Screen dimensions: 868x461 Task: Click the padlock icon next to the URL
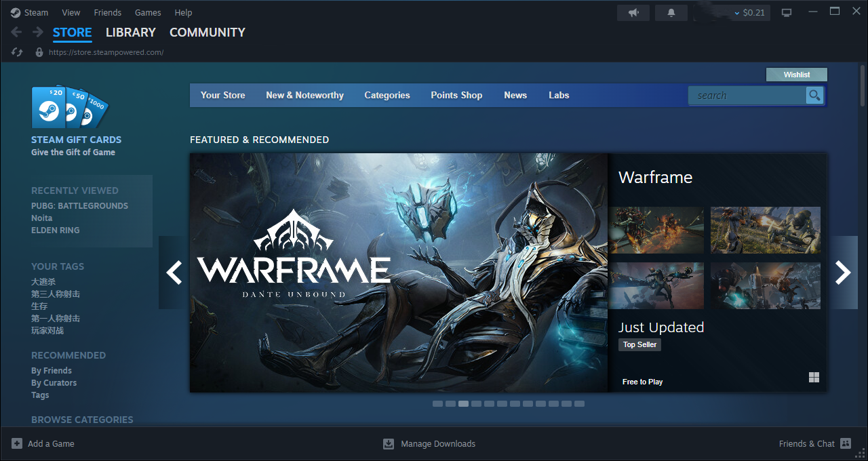click(39, 52)
